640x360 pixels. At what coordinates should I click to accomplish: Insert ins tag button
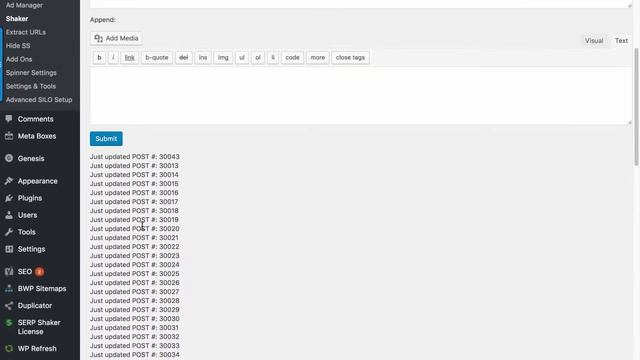coord(203,58)
